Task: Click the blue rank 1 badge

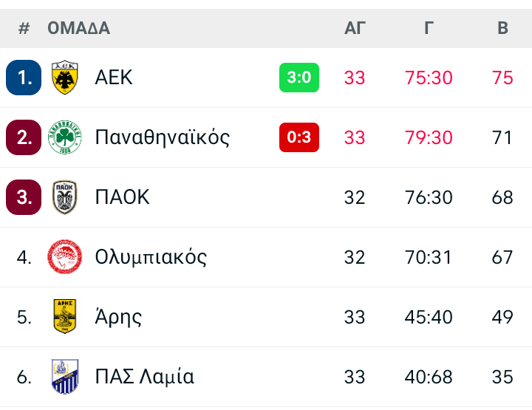Action: pyautogui.click(x=24, y=78)
